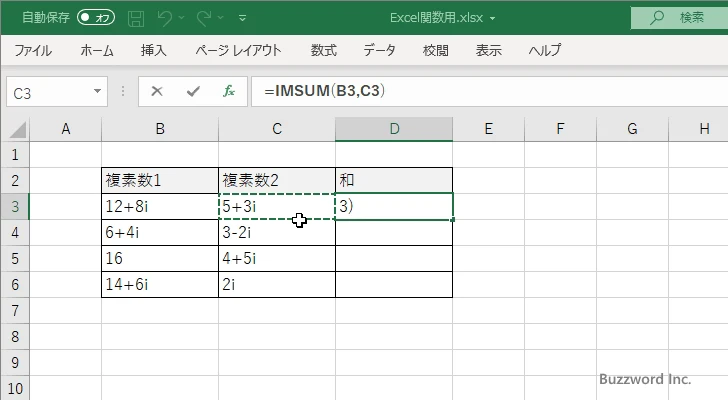Select row 10 header

[15, 388]
